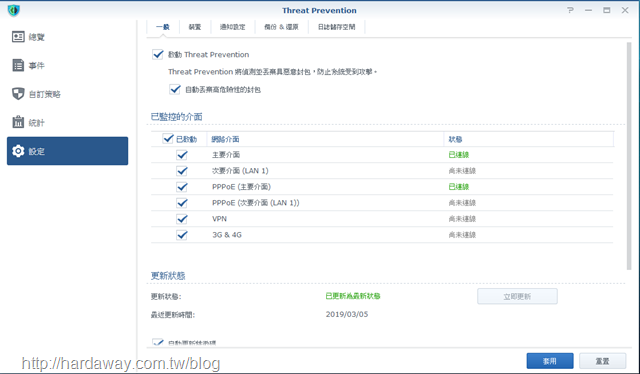Click the 2019/03/05 update date
Screen dimensions: 640x374
coord(347,314)
